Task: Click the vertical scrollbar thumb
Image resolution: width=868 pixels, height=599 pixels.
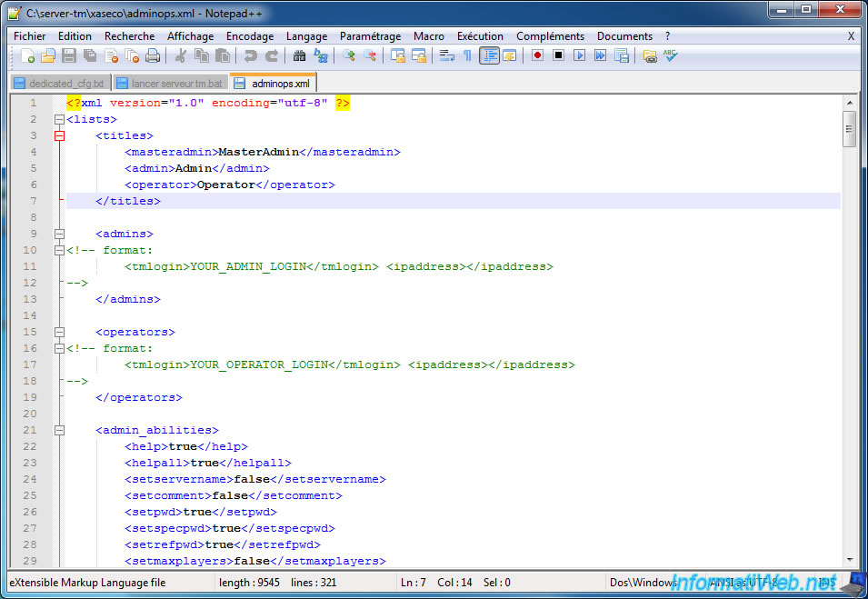Action: click(850, 129)
